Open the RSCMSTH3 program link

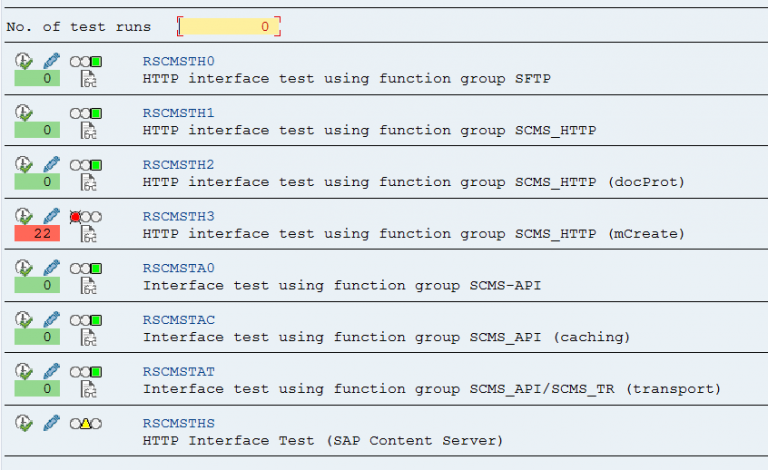[178, 216]
